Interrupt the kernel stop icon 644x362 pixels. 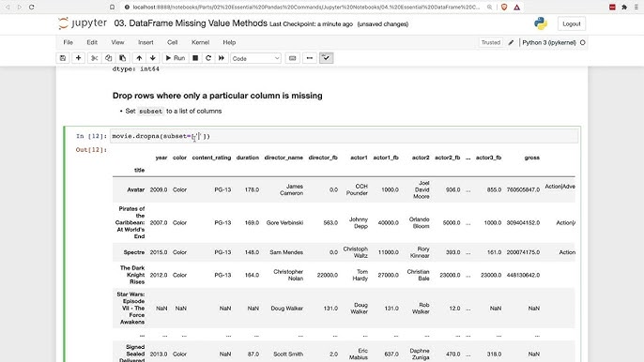[x=195, y=58]
